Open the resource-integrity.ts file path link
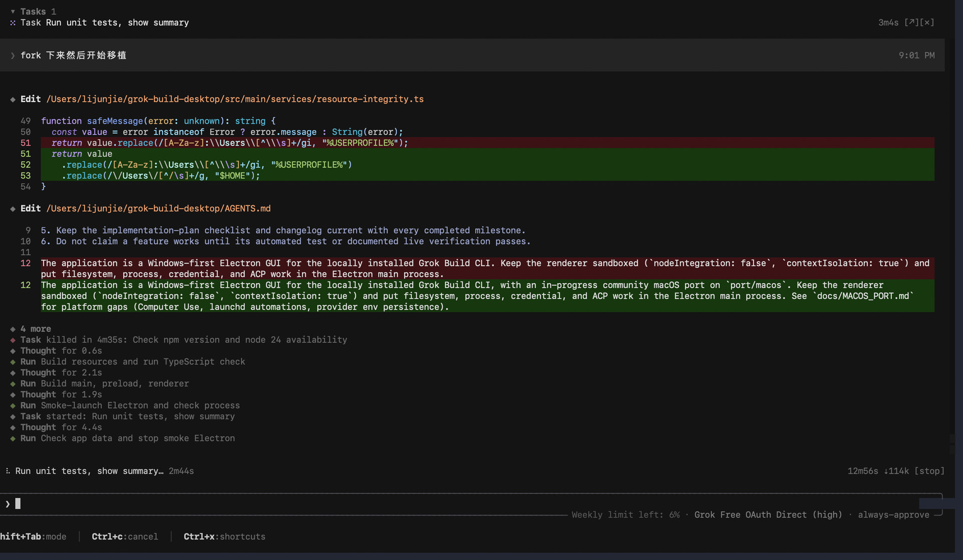The width and height of the screenshot is (963, 560). (x=235, y=99)
